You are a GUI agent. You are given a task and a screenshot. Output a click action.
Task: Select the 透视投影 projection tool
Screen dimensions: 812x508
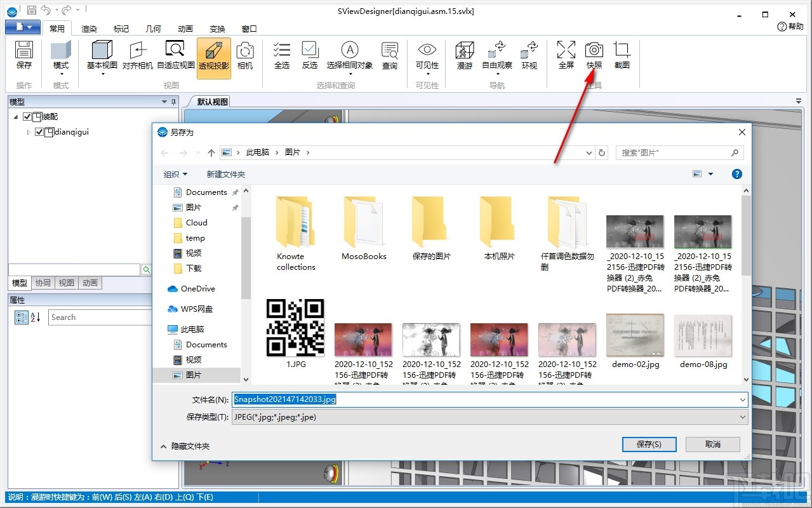(213, 57)
